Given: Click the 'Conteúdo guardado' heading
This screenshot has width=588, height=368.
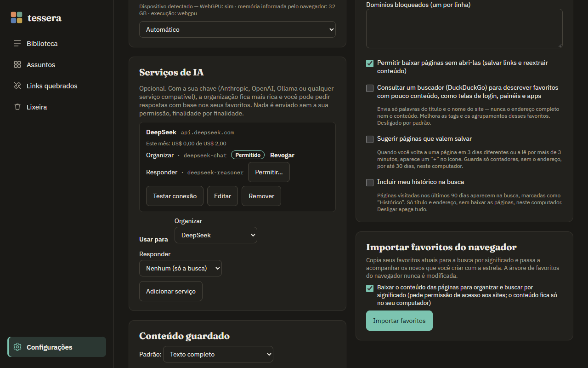Looking at the screenshot, I should tap(184, 336).
